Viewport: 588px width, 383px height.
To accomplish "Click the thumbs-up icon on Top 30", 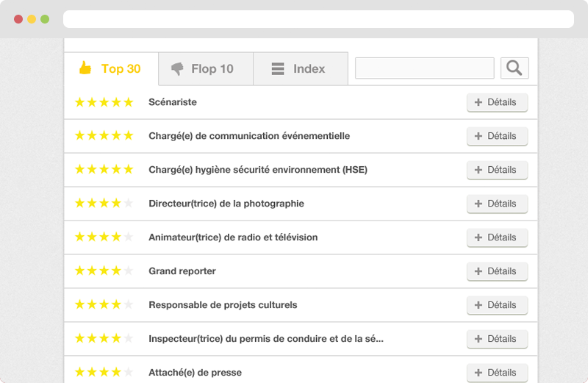I will point(85,68).
